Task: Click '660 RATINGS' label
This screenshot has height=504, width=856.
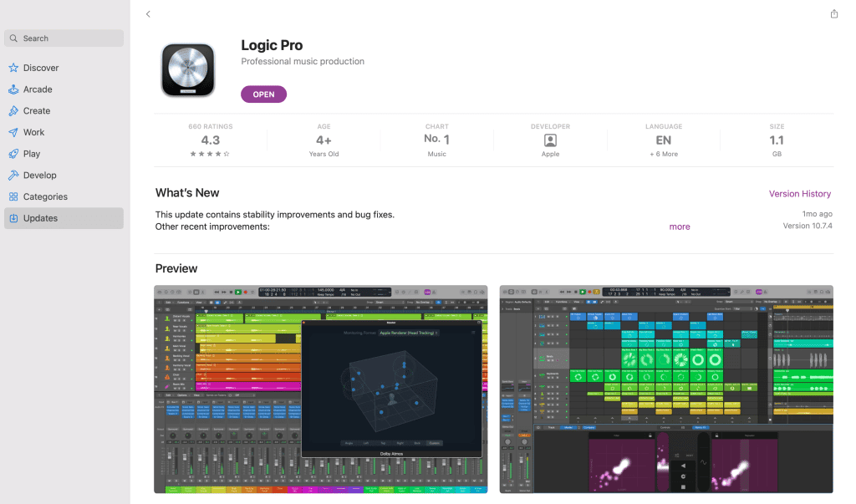Action: coord(210,126)
